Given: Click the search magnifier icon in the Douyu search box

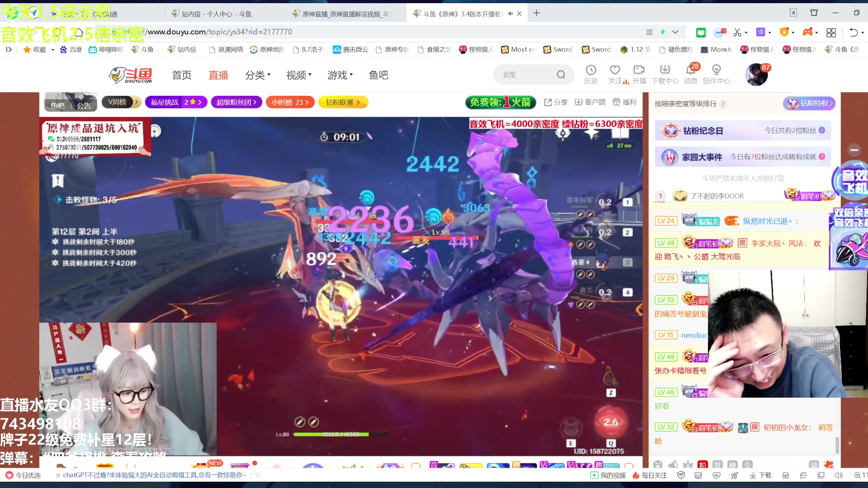Looking at the screenshot, I should pyautogui.click(x=561, y=75).
